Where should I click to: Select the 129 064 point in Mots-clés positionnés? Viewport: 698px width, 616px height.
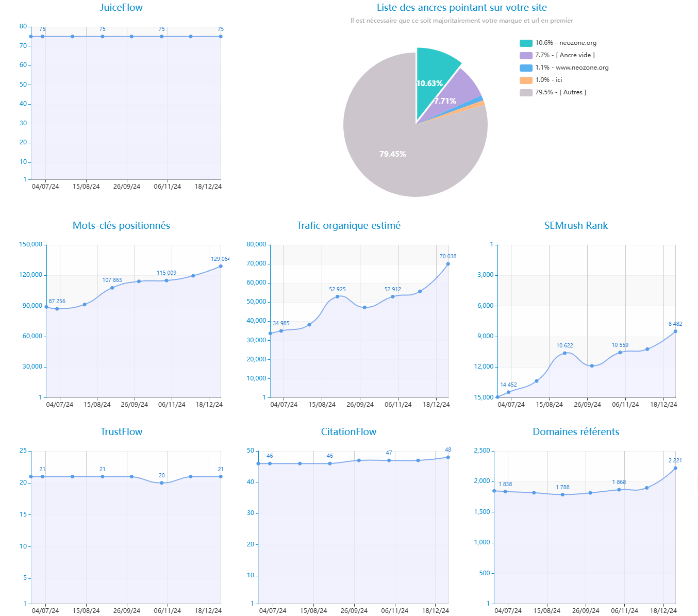pos(221,266)
